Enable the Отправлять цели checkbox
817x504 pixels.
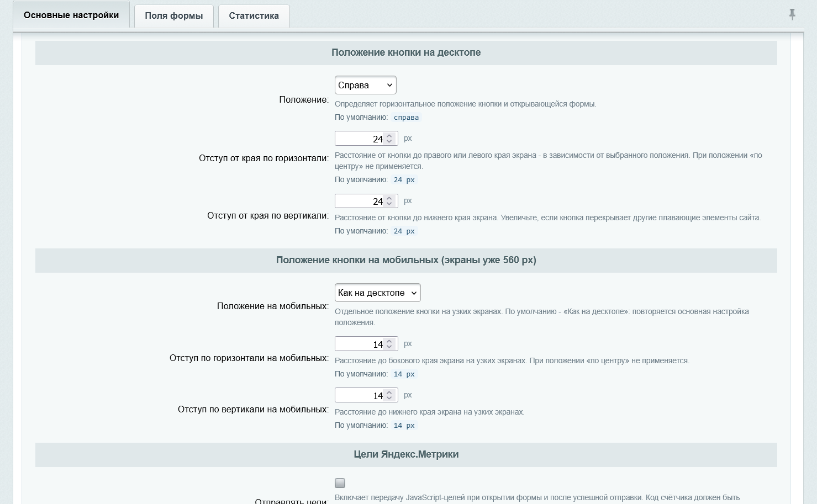(340, 483)
